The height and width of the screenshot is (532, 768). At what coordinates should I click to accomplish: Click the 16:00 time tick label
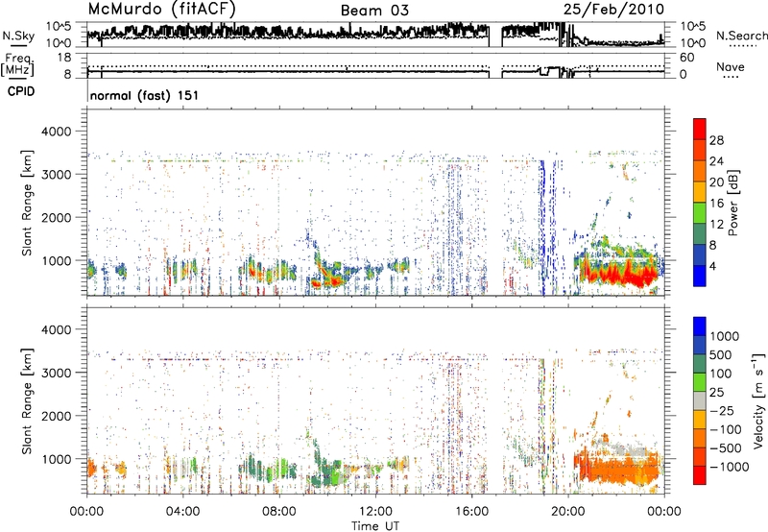click(471, 512)
